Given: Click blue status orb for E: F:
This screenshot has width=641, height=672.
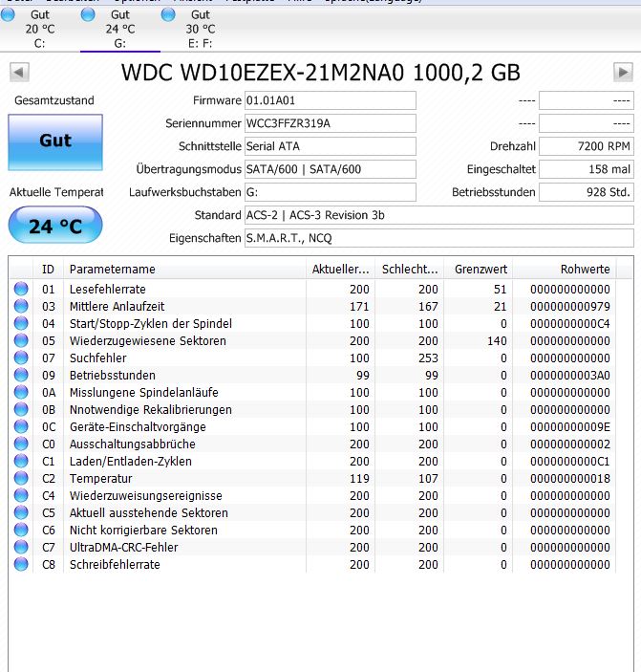Looking at the screenshot, I should pos(168,14).
